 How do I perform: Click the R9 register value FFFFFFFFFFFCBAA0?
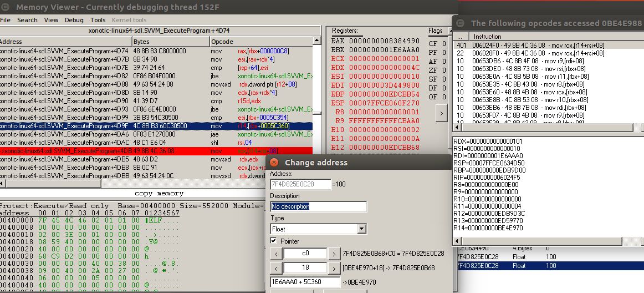pyautogui.click(x=385, y=121)
